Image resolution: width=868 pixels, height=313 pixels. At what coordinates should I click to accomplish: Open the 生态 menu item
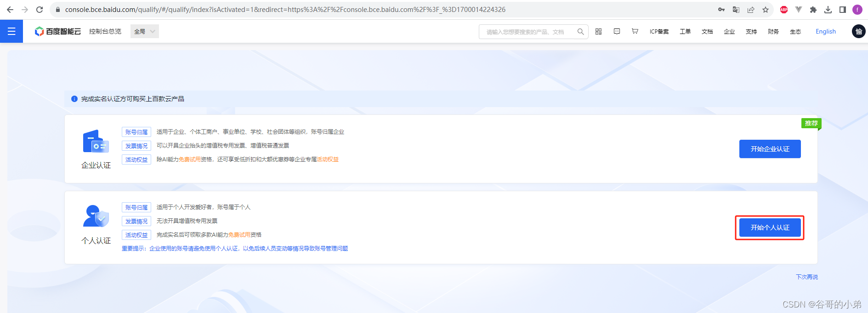[x=795, y=32]
